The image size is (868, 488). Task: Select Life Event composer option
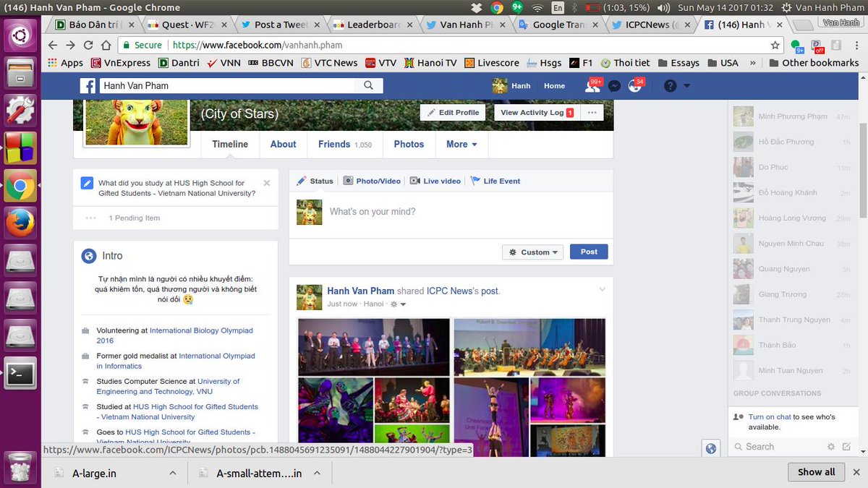coord(495,181)
